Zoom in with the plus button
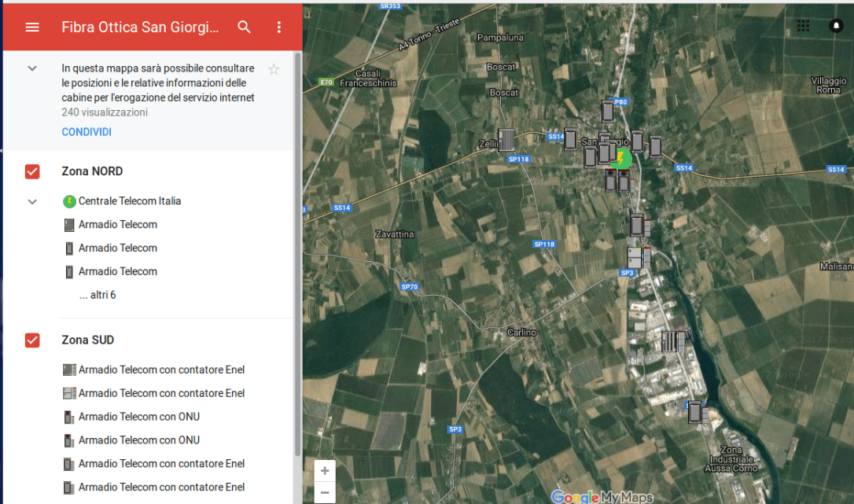The width and height of the screenshot is (854, 504). click(325, 471)
